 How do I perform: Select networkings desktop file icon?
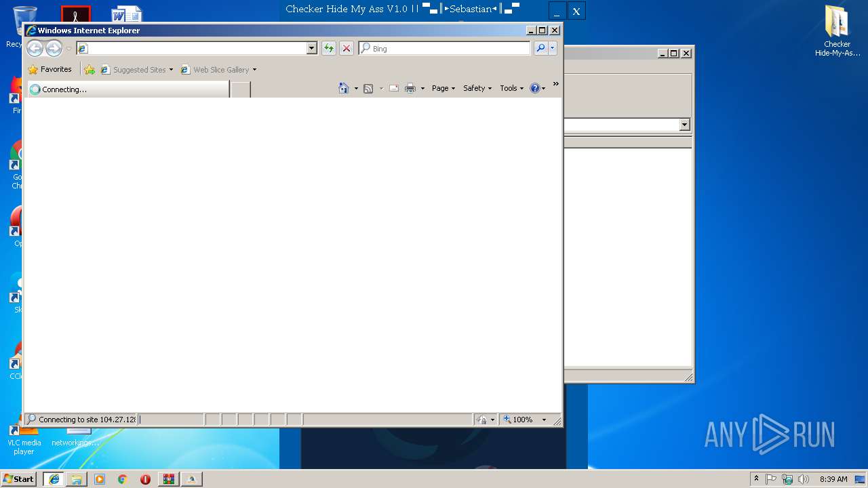pyautogui.click(x=75, y=438)
